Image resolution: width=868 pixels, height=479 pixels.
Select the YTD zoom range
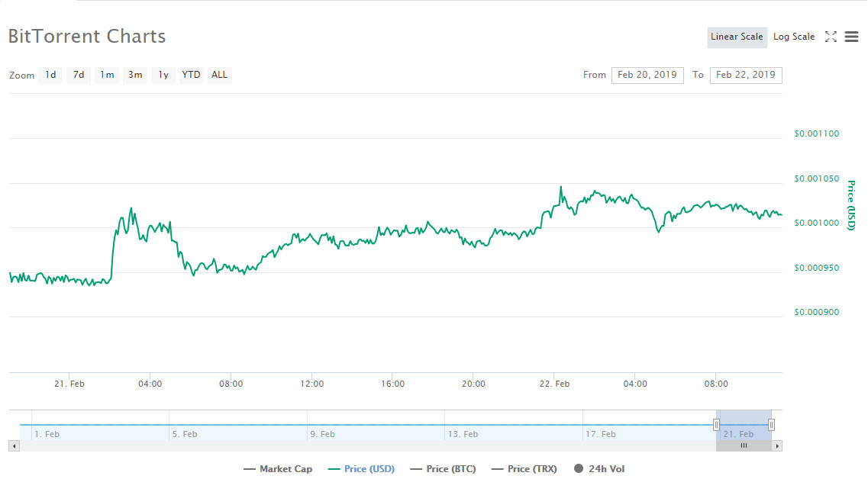tap(192, 75)
